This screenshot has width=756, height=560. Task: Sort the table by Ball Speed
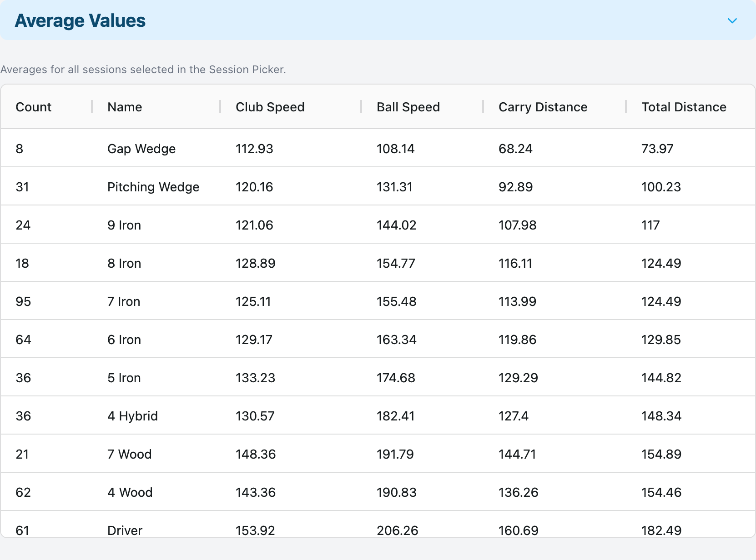tap(408, 107)
